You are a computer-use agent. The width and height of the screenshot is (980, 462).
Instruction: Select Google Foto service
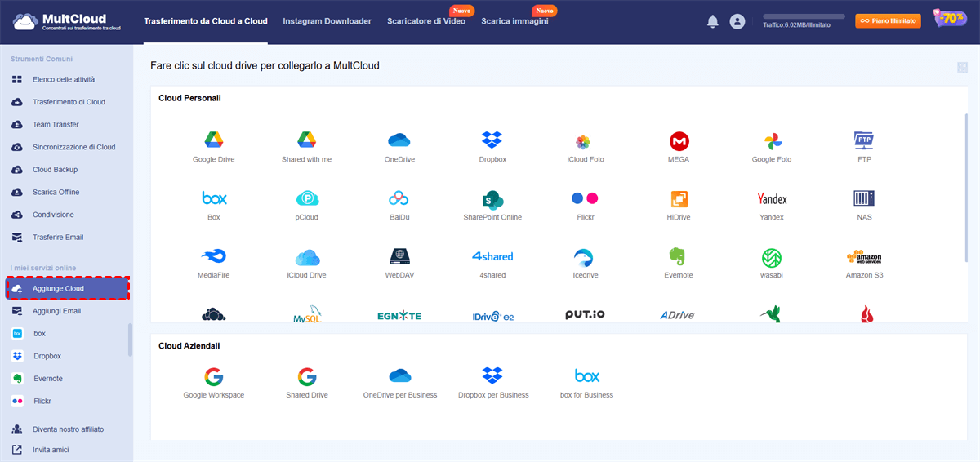772,147
